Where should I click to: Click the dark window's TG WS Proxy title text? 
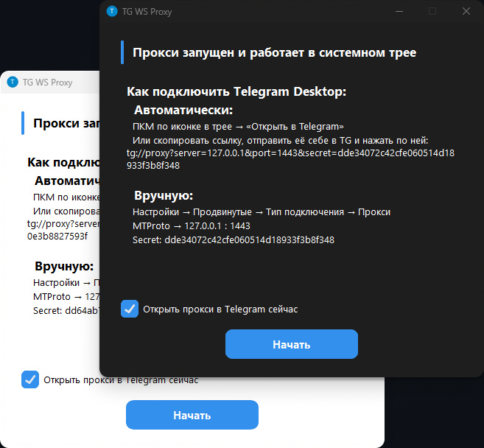[x=147, y=12]
